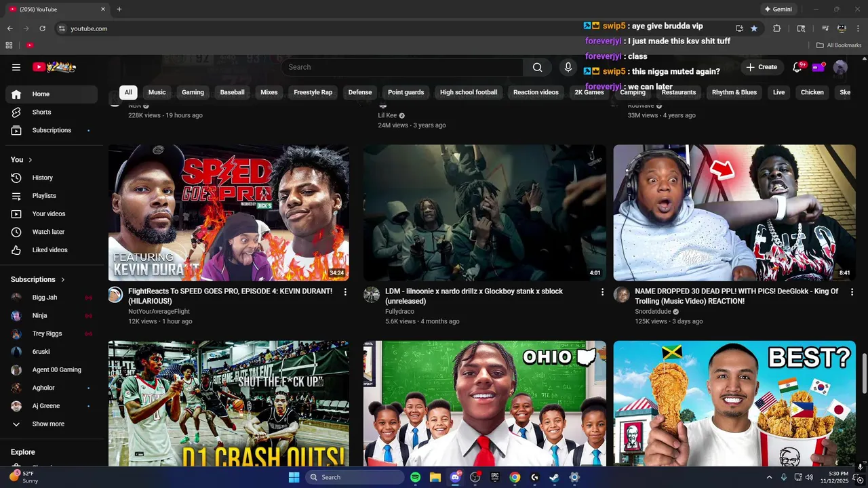This screenshot has width=868, height=488.
Task: Open All Bookmarks folder
Action: (x=839, y=45)
